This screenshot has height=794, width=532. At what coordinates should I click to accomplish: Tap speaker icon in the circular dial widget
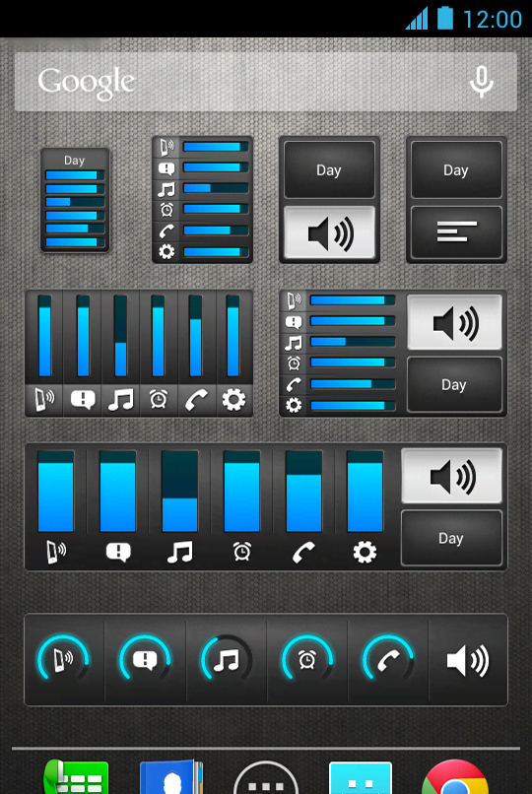468,660
